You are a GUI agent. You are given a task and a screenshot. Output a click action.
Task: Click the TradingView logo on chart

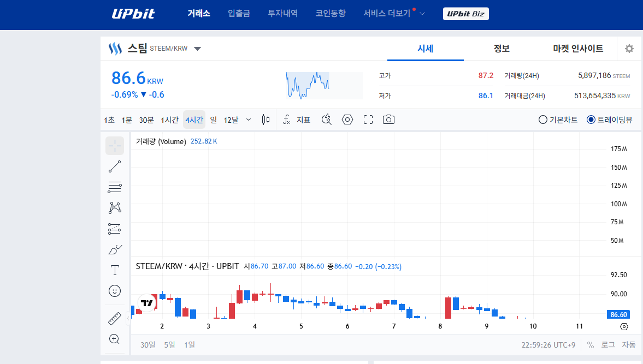(x=147, y=303)
